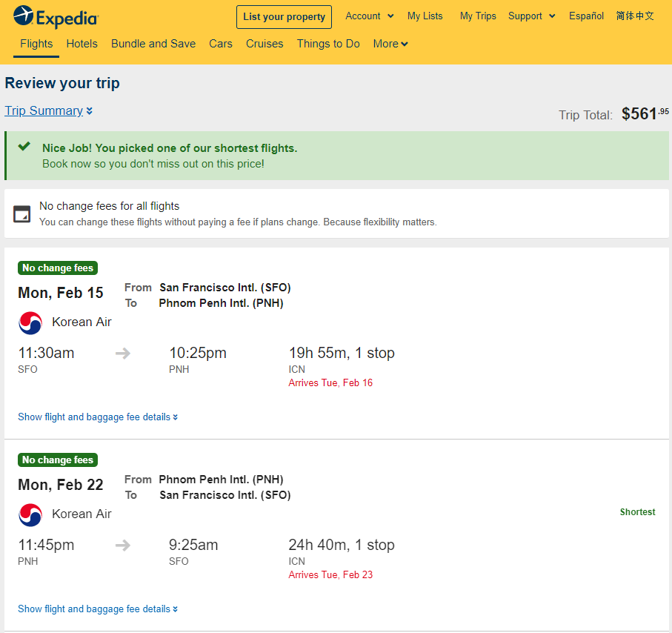The height and width of the screenshot is (633, 672).
Task: Click the green Shortest label
Action: tap(637, 512)
